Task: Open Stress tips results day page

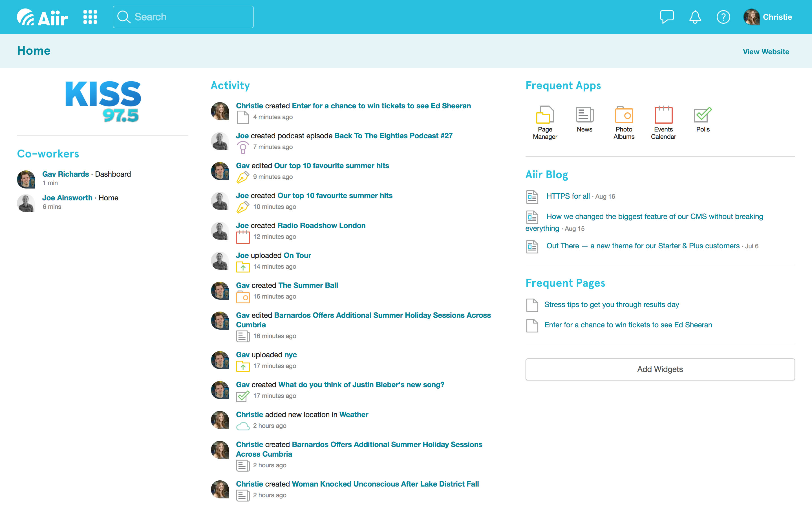Action: (611, 305)
